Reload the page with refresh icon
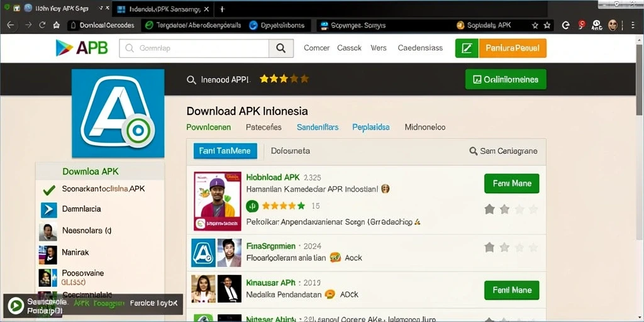644x322 pixels. pyautogui.click(x=42, y=25)
